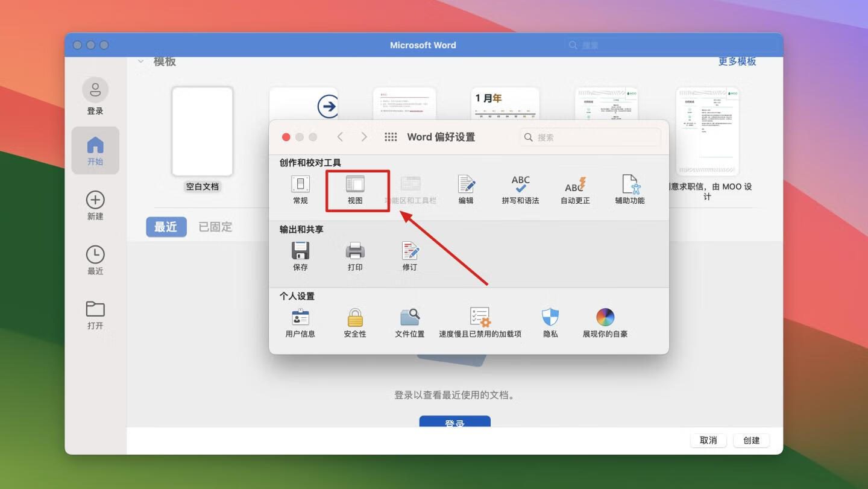
Task: Switch to the 已固定 (Pinned) tab
Action: (x=215, y=227)
